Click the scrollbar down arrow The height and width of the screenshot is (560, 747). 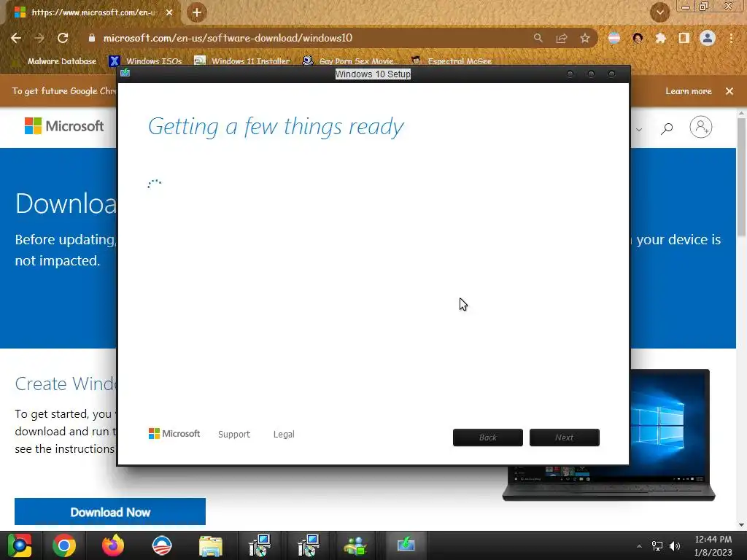(741, 525)
